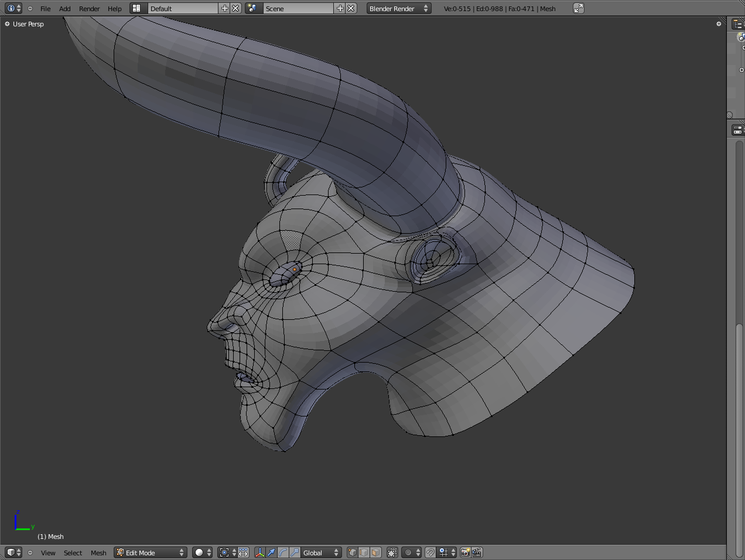745x560 pixels.
Task: Click the rotate manipulator arc icon
Action: click(283, 552)
